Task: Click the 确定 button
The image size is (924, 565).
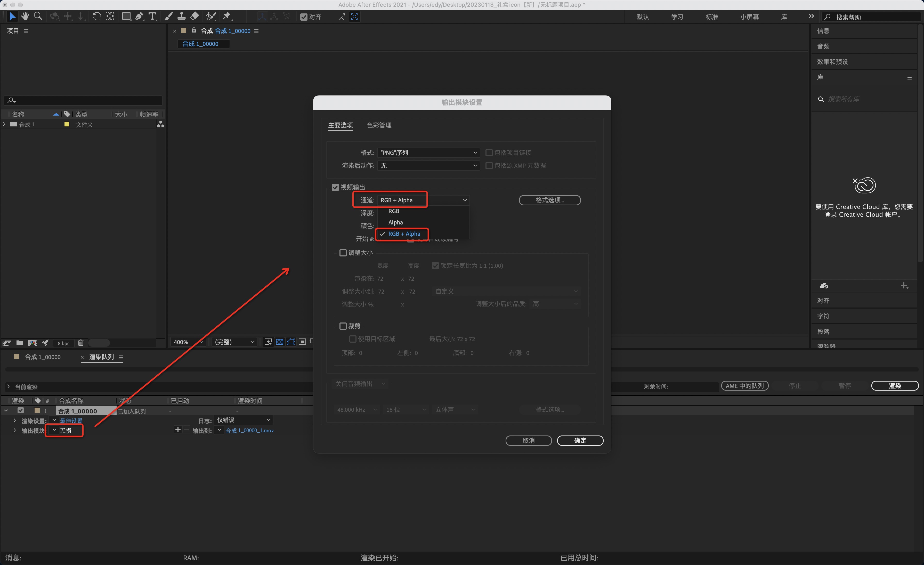Action: [x=580, y=440]
